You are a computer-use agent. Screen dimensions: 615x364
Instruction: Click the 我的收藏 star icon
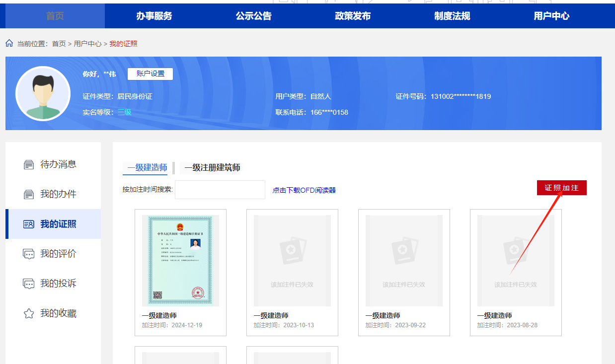click(x=29, y=313)
